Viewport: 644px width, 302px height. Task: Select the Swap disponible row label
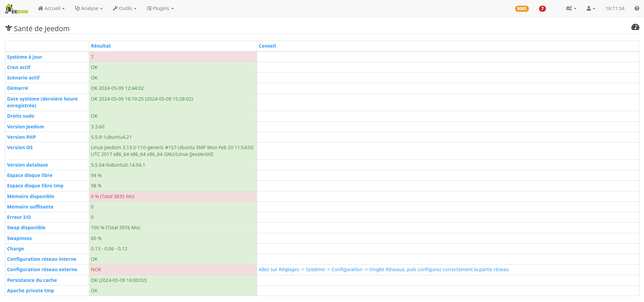[x=26, y=228]
